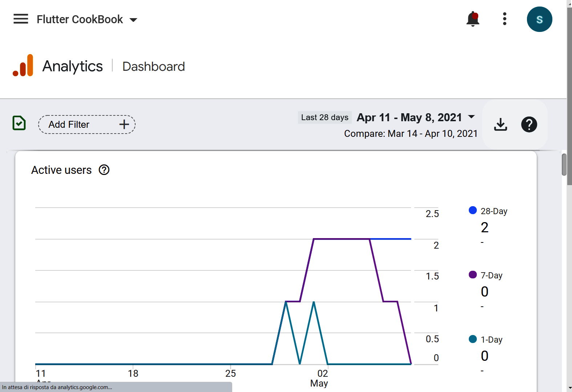The height and width of the screenshot is (392, 572).
Task: Open the account avatar labeled S
Action: click(x=539, y=19)
